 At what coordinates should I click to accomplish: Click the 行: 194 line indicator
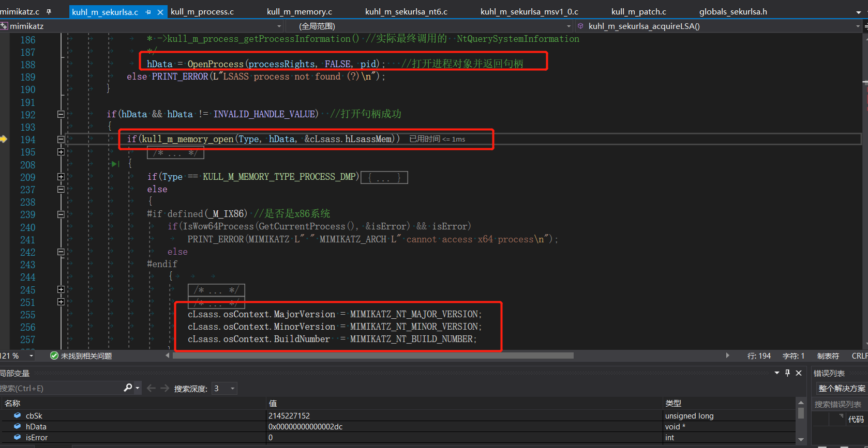pyautogui.click(x=759, y=356)
